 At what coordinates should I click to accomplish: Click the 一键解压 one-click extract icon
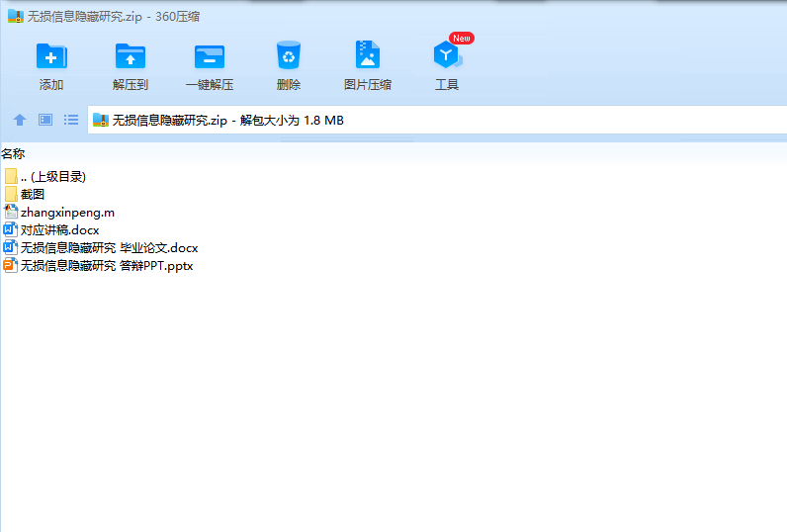pyautogui.click(x=210, y=56)
